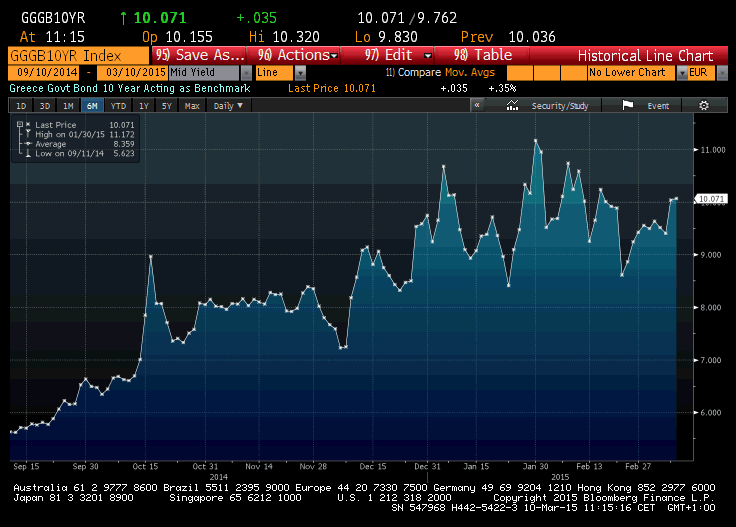Click the Event flag icon

[628, 105]
